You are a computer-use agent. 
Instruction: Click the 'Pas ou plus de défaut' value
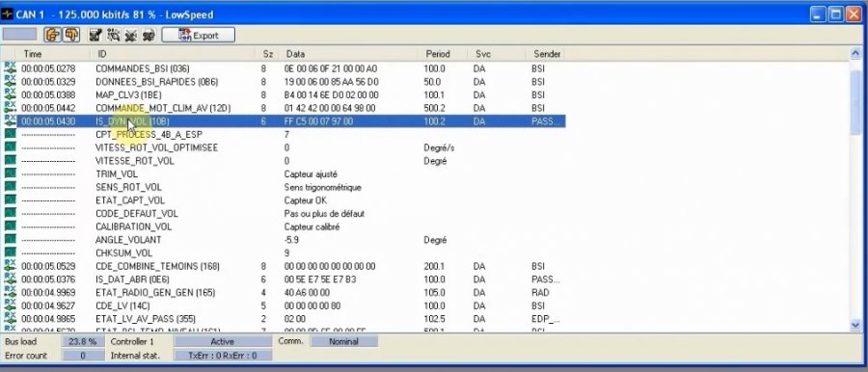pyautogui.click(x=324, y=213)
